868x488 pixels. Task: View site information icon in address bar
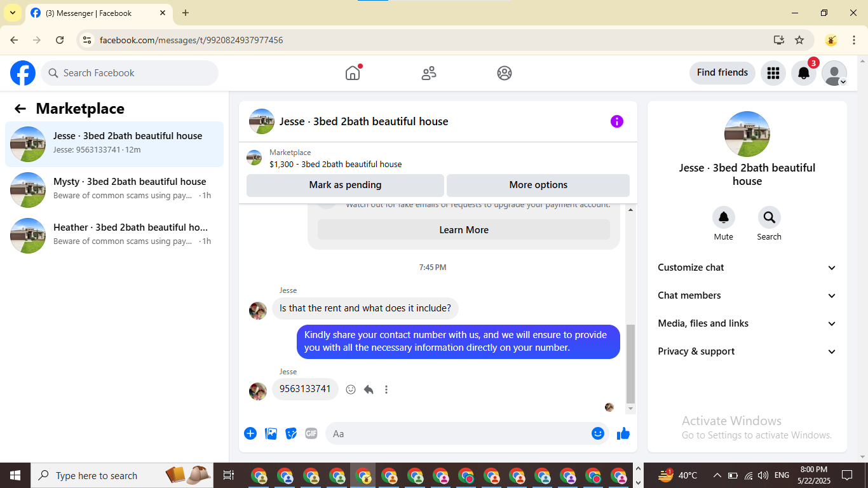[88, 40]
